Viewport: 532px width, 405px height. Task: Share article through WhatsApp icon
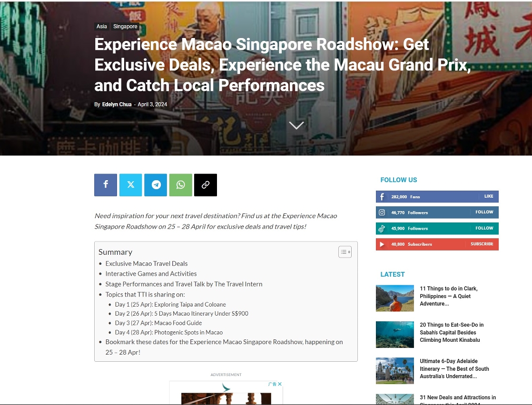coord(181,185)
